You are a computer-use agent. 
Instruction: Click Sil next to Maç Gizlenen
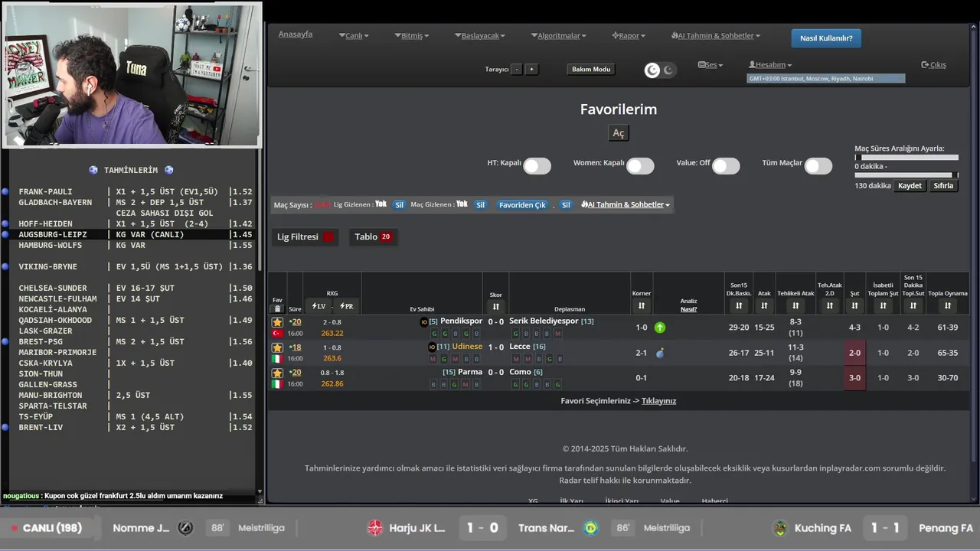coord(480,205)
